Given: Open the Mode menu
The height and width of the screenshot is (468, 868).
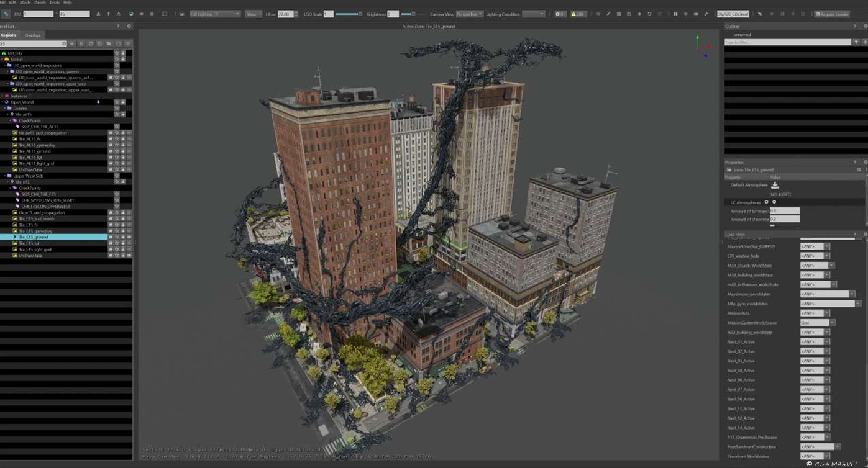Looking at the screenshot, I should (x=25, y=2).
